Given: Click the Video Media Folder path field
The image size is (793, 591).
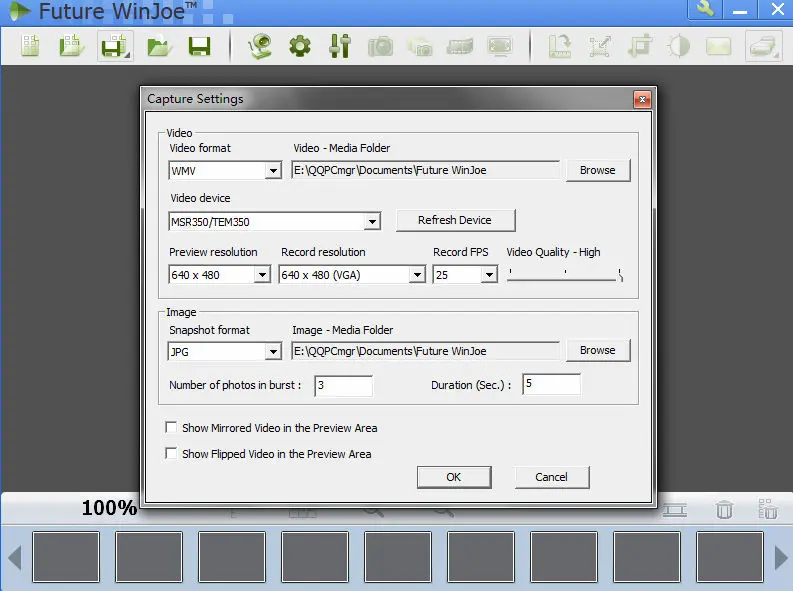Looking at the screenshot, I should (425, 170).
